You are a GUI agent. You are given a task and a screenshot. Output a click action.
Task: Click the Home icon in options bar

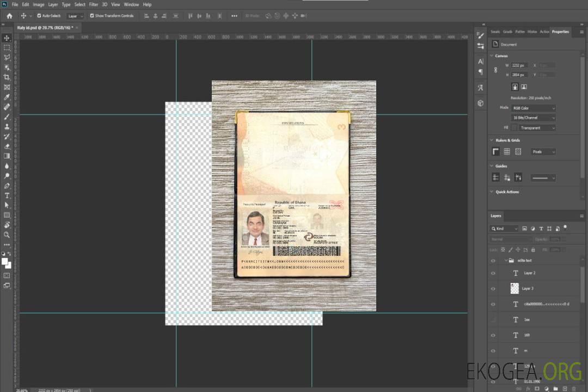click(x=9, y=16)
